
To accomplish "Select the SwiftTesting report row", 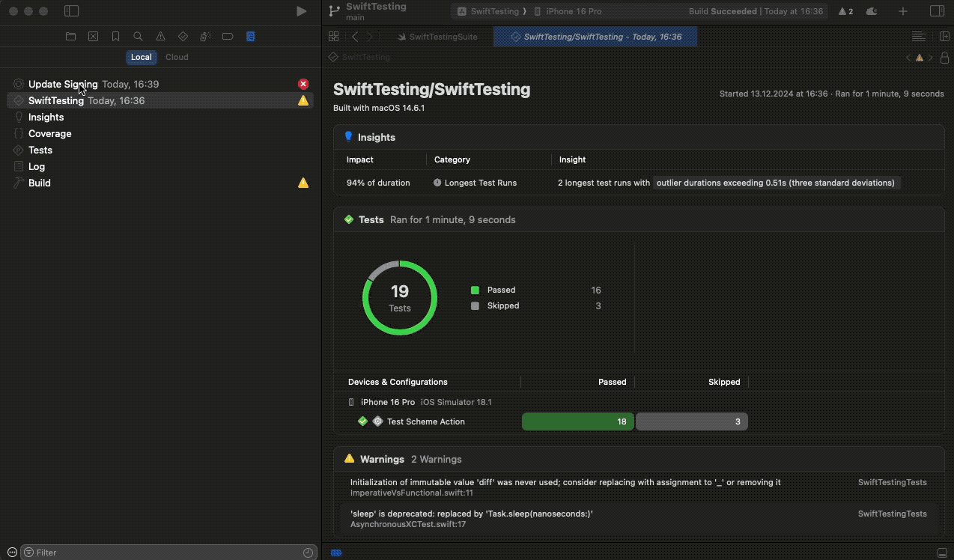I will (x=160, y=100).
